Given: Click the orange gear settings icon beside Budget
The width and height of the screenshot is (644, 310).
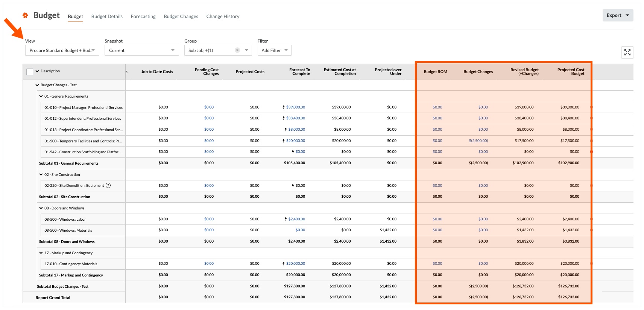Looking at the screenshot, I should (x=25, y=15).
